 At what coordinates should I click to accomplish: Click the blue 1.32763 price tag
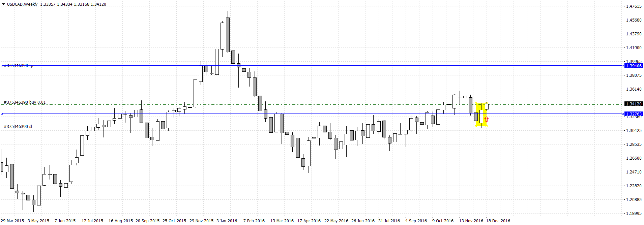(634, 114)
